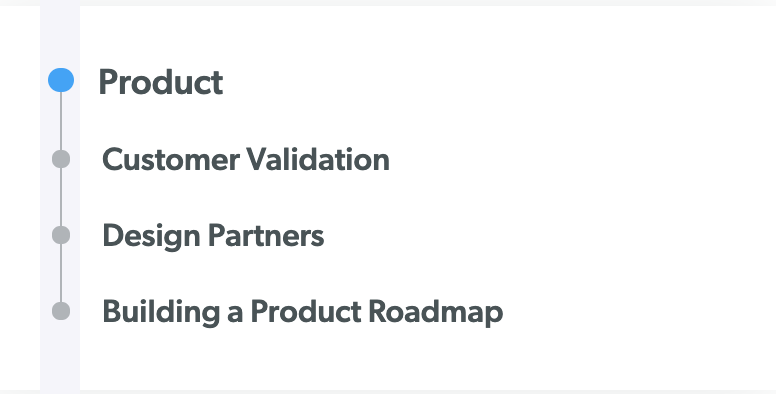Click the lavender strip below the Roadmap dot

tap(60, 355)
